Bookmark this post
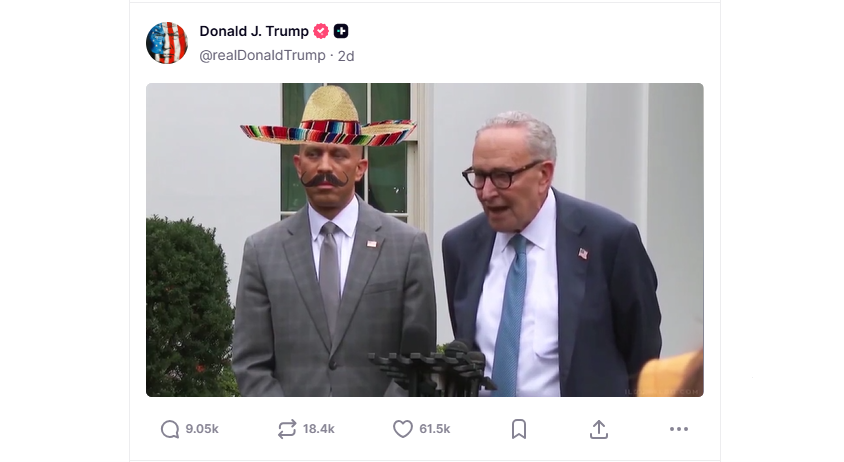844x462 pixels. pos(519,429)
